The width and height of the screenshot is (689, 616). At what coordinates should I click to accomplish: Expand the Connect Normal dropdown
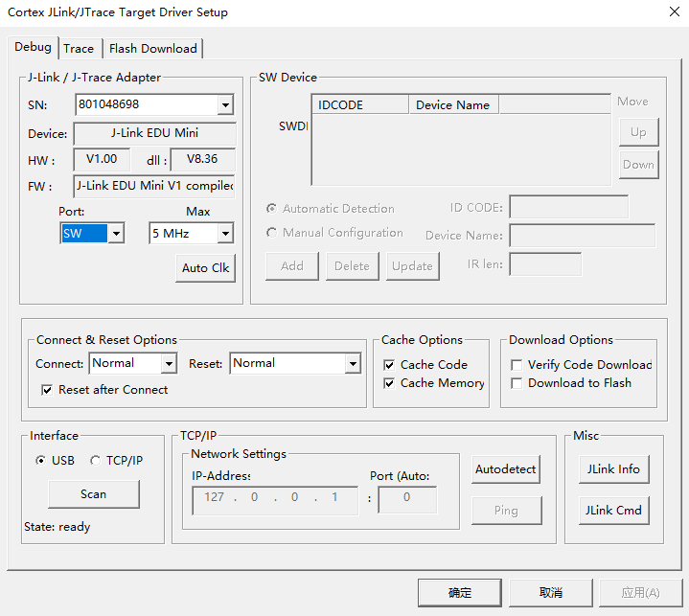coord(169,363)
